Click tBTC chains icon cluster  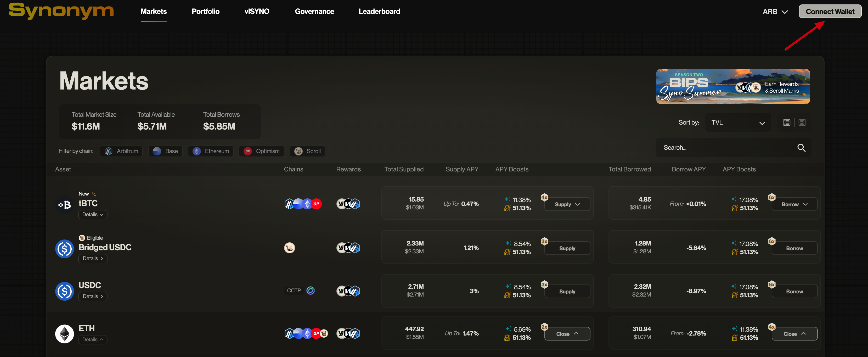(x=303, y=204)
